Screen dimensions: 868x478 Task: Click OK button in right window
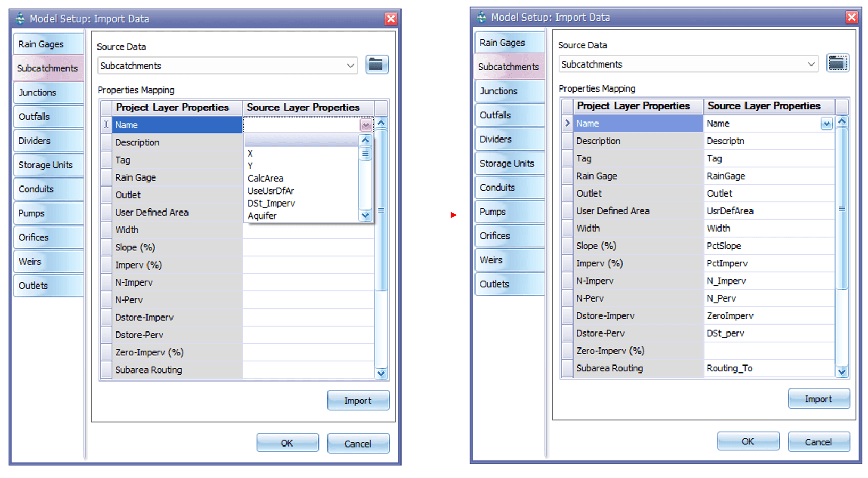[748, 441]
